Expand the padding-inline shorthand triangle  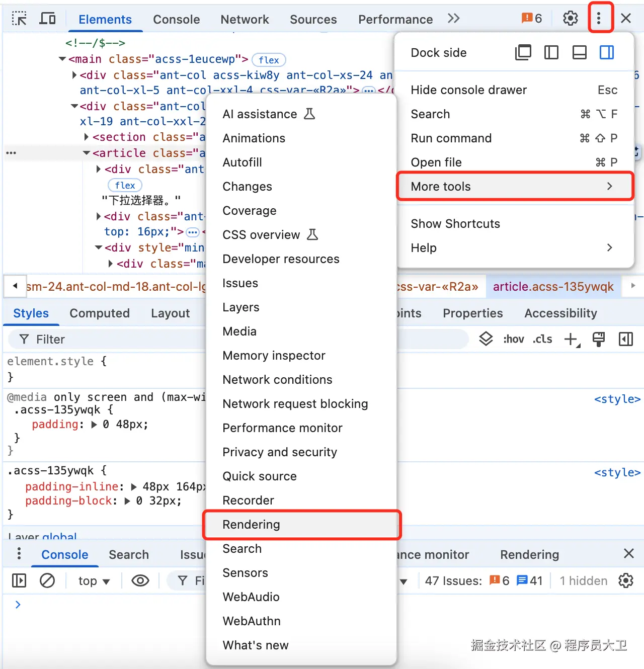pos(134,486)
